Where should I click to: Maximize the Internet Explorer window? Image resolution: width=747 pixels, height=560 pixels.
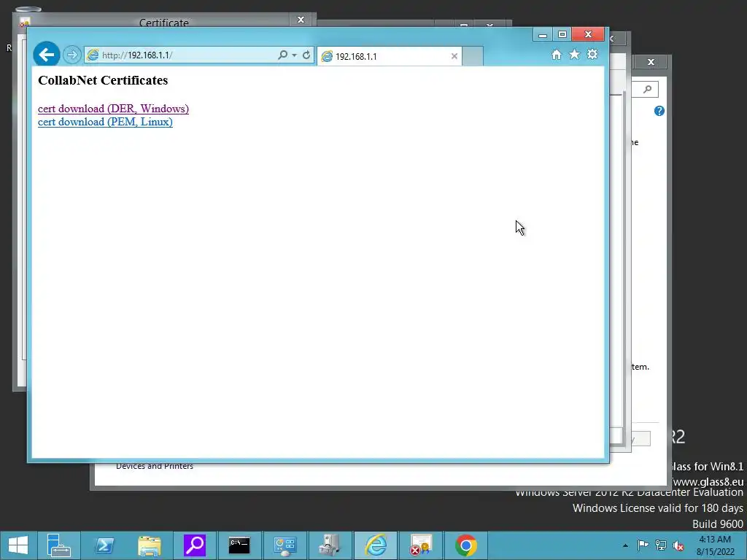pos(562,35)
